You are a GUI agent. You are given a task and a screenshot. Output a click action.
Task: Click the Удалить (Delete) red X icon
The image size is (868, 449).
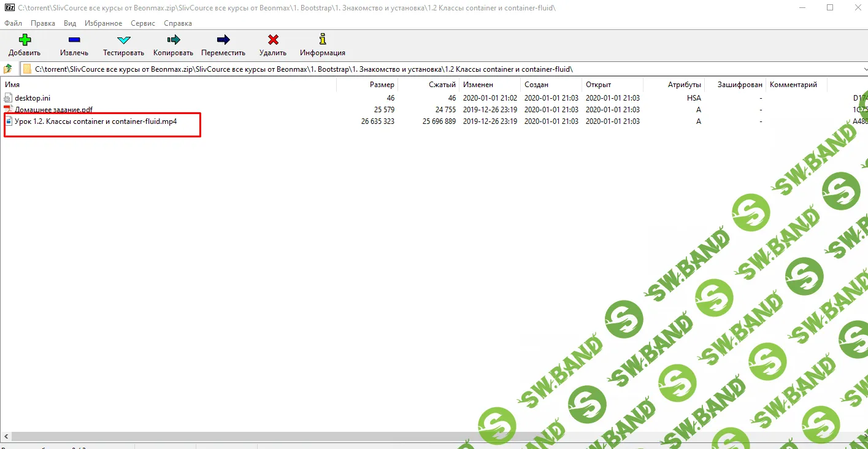[273, 40]
